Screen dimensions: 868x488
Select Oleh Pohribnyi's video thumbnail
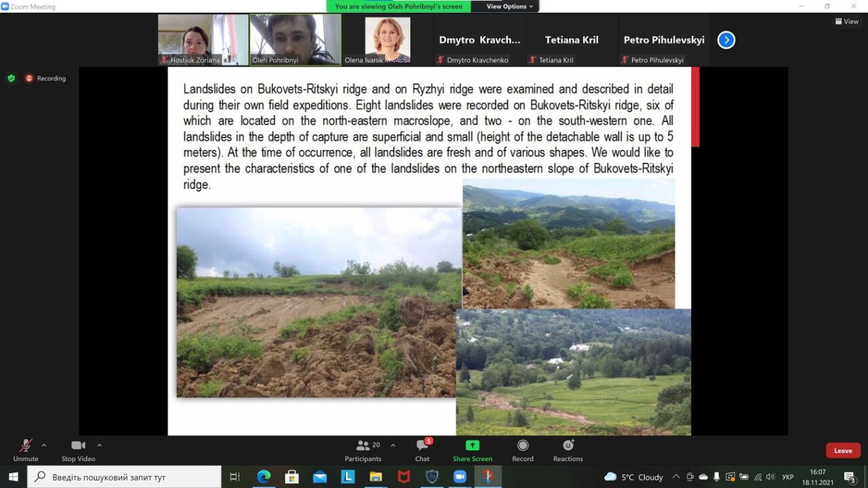pyautogui.click(x=295, y=39)
